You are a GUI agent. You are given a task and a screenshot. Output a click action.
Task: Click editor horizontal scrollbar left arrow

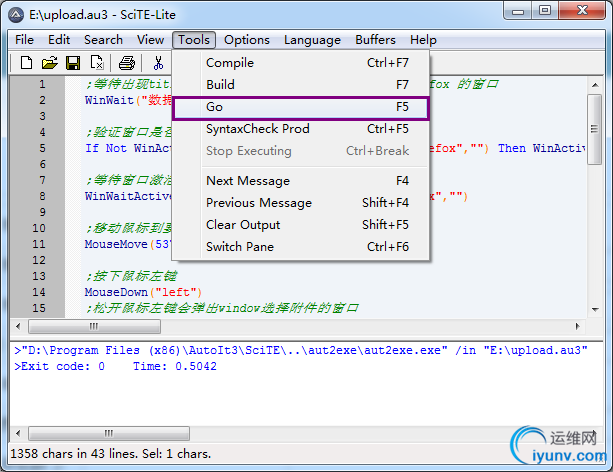click(x=18, y=326)
